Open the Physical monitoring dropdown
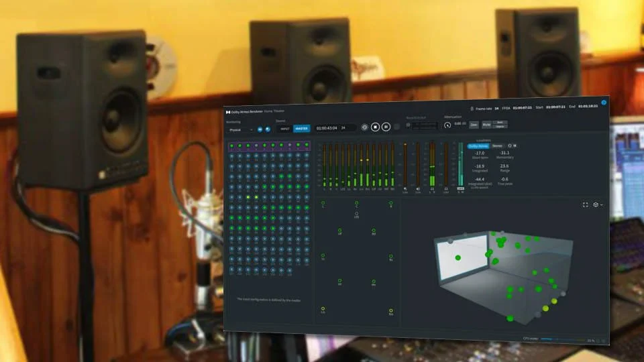 click(x=241, y=129)
